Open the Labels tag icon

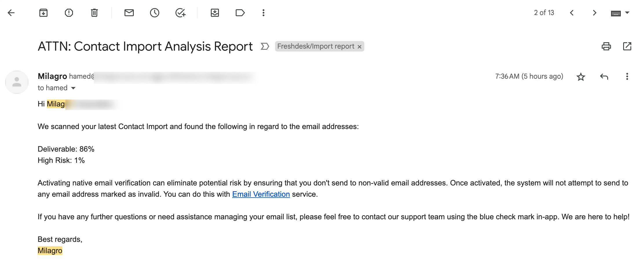240,13
